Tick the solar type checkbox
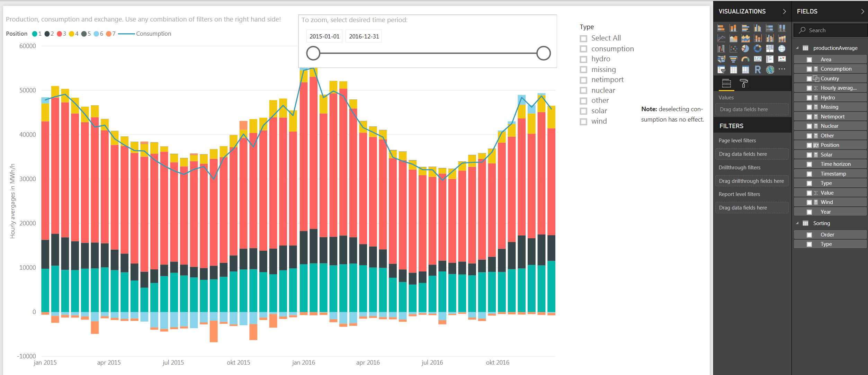This screenshot has width=868, height=375. click(x=583, y=111)
